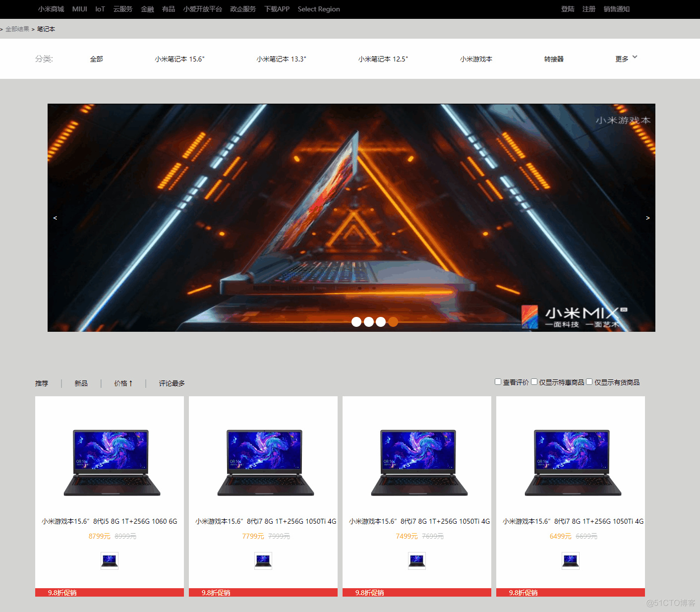Click struck-through 8999元 original price
The width and height of the screenshot is (700, 612).
point(125,536)
